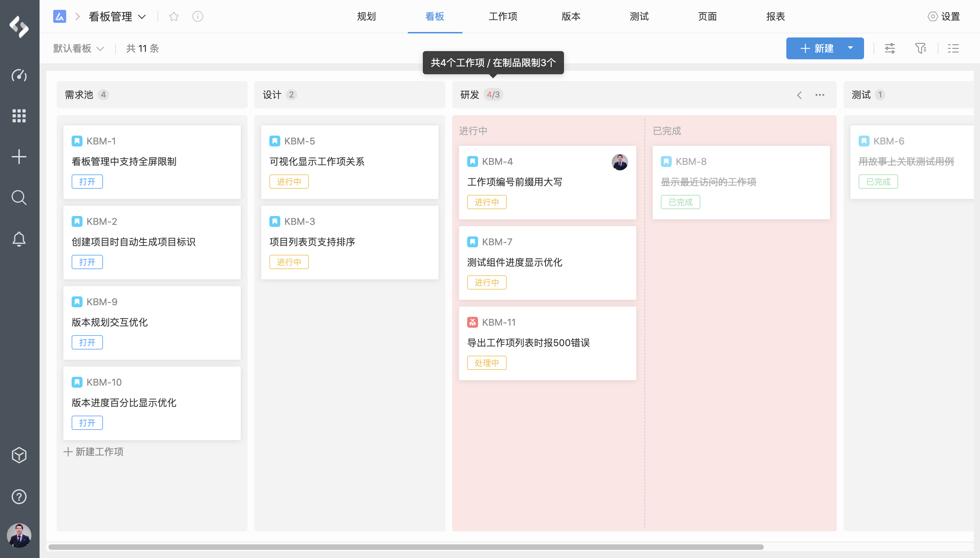Expand the 看板管理 project dropdown

click(142, 17)
